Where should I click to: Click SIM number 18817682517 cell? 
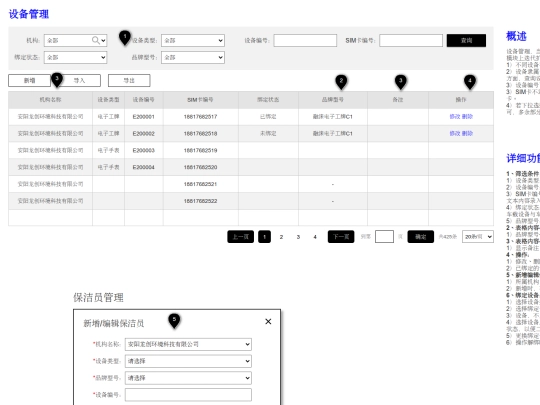(x=200, y=116)
